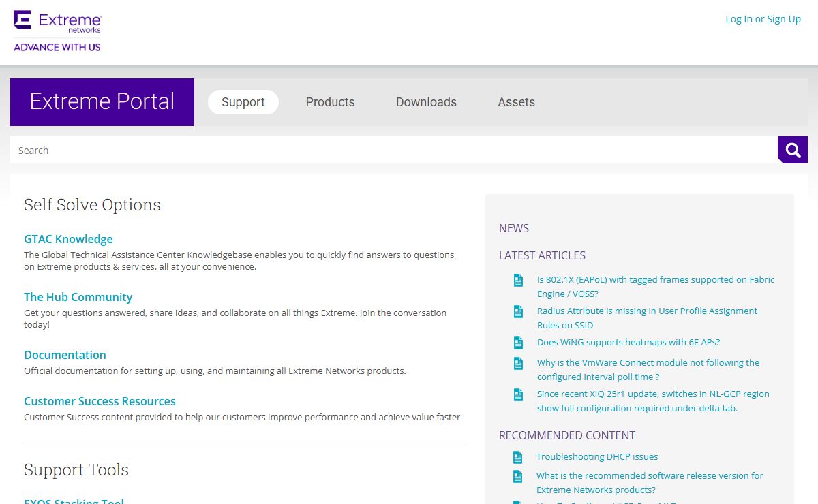Screen dimensions: 818x504
Task: Visit The Hub Community link
Action: [78, 297]
